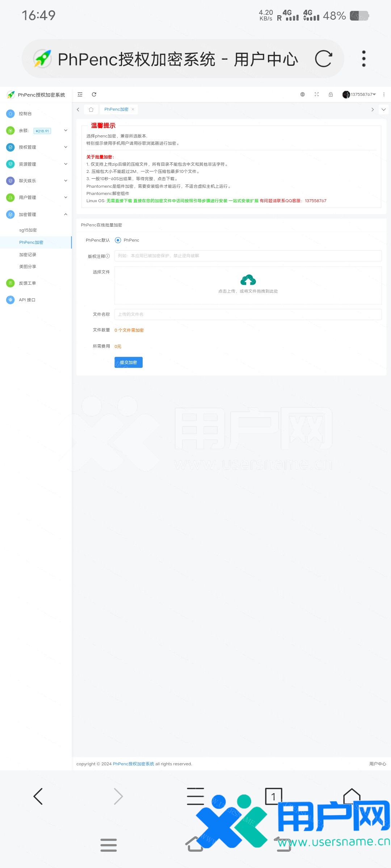The image size is (391, 868).
Task: Select the PhPenc radio option
Action: pos(118,240)
